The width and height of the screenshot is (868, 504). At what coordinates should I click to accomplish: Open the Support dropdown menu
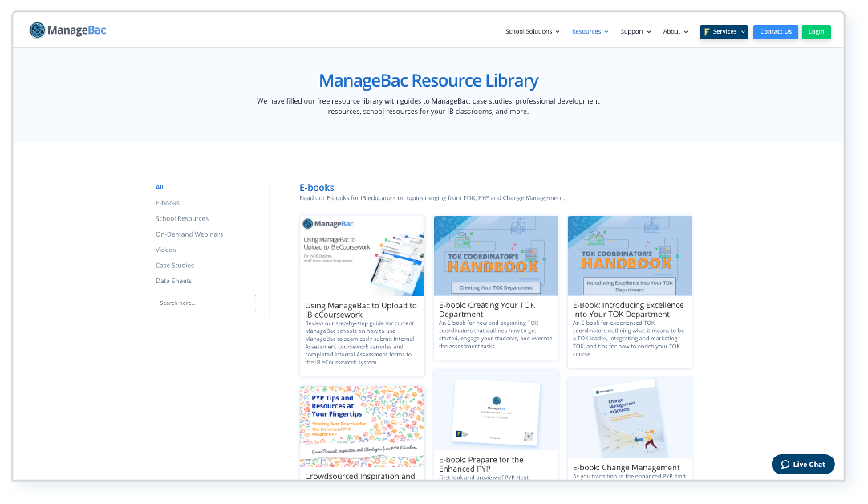click(635, 31)
